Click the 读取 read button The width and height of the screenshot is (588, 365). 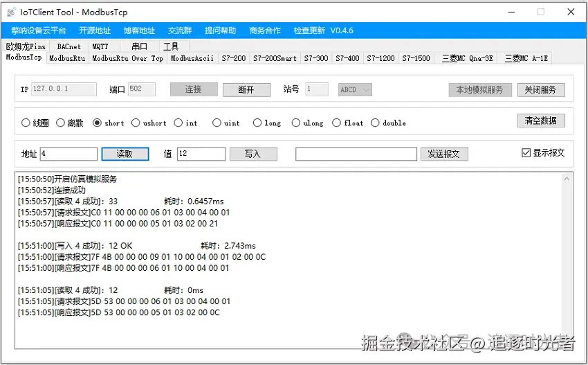[125, 154]
